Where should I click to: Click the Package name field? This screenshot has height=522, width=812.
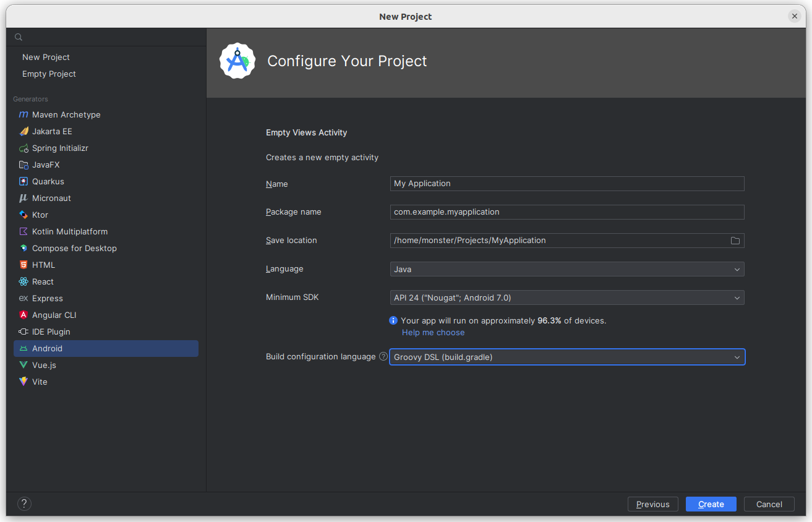[567, 212]
